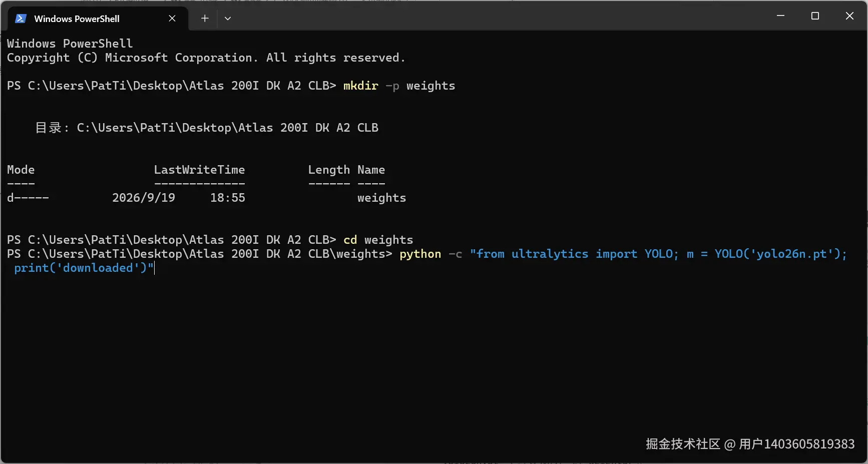Click 'weights' under the Name column

381,198
